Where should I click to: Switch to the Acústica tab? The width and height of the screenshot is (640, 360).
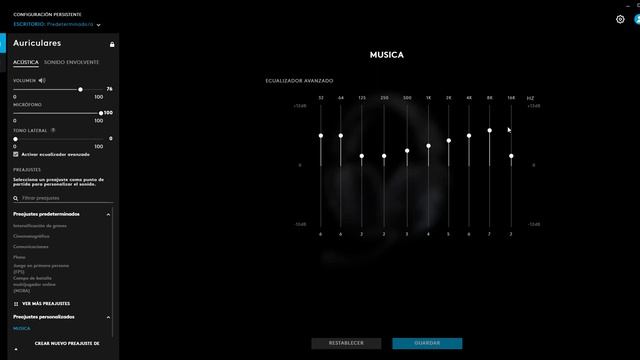point(26,62)
